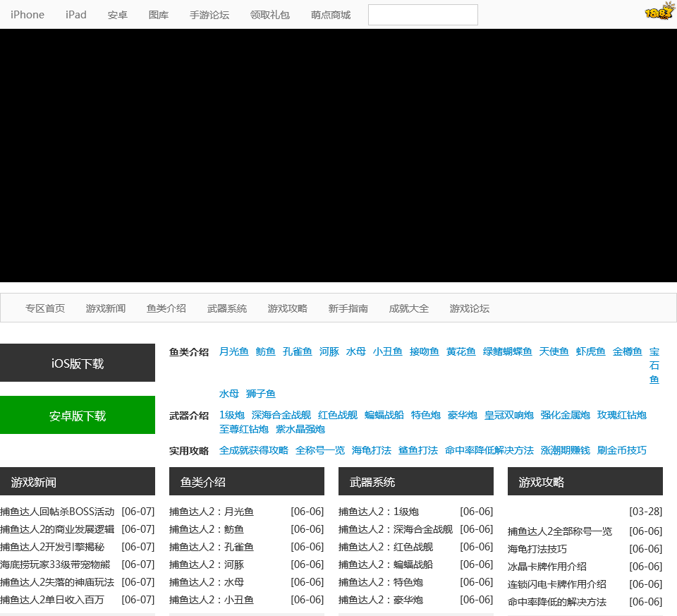677x616 pixels.
Task: Click the 孔雀鱼 link
Action: coord(298,351)
